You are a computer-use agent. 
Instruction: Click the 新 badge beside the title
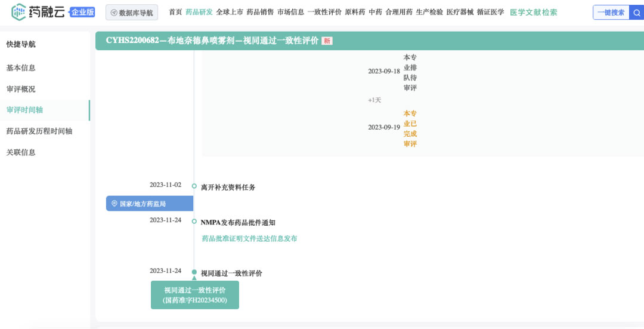pyautogui.click(x=327, y=41)
